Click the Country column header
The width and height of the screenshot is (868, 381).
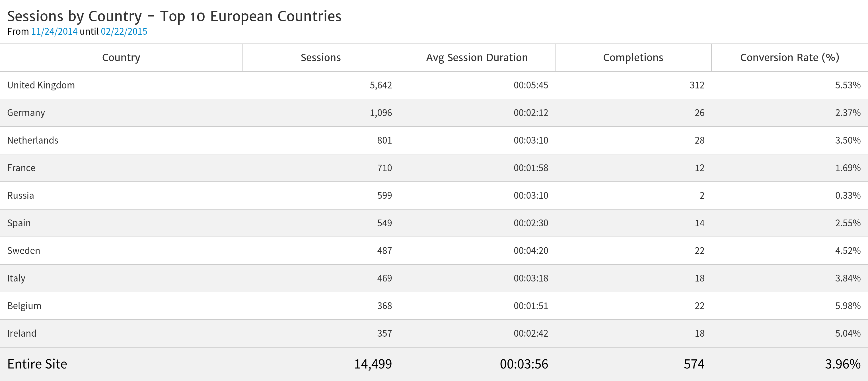[x=121, y=57]
